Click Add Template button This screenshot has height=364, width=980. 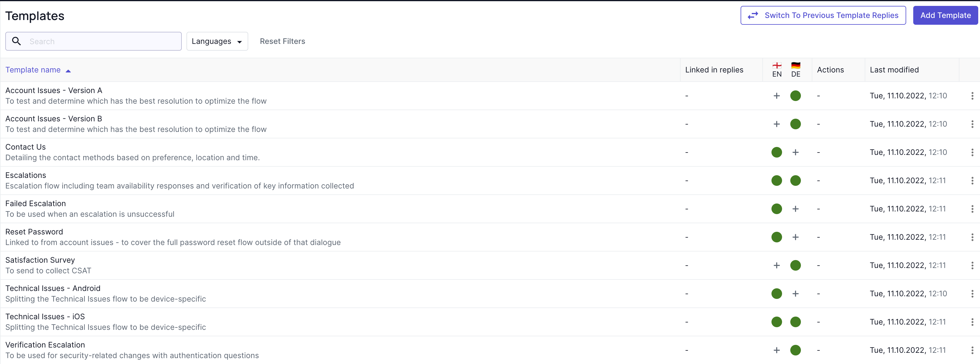(944, 16)
